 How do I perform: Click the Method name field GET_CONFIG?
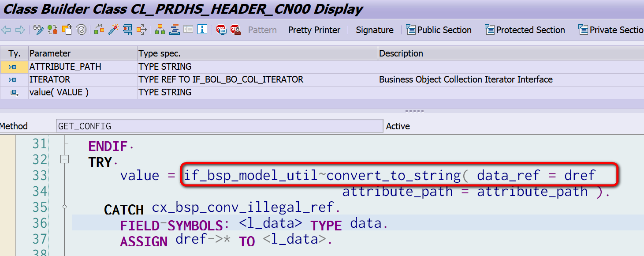[x=220, y=126]
